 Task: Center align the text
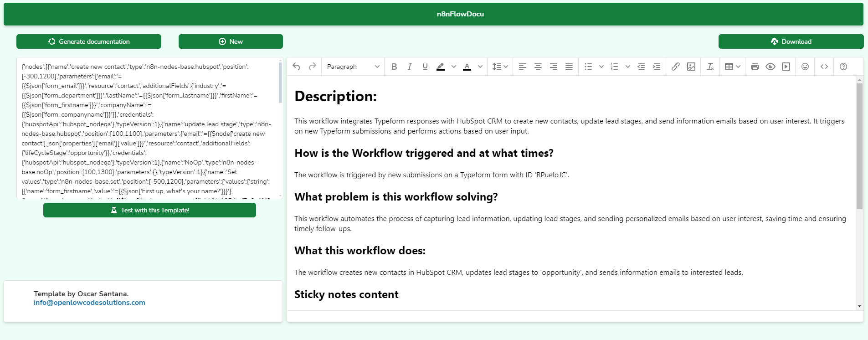[x=538, y=67]
